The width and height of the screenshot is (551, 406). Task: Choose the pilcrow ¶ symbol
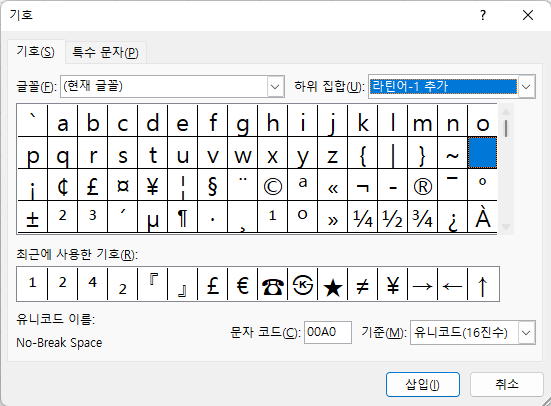(x=182, y=217)
